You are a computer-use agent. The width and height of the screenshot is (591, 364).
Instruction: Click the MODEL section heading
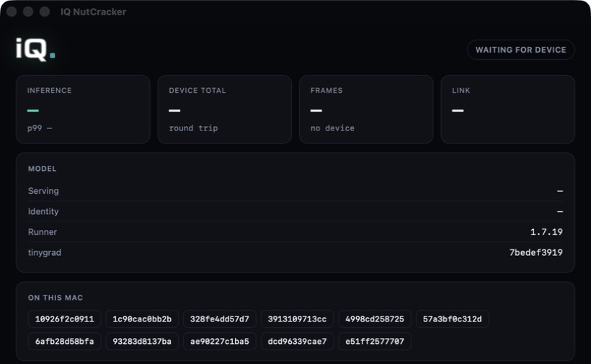(43, 169)
